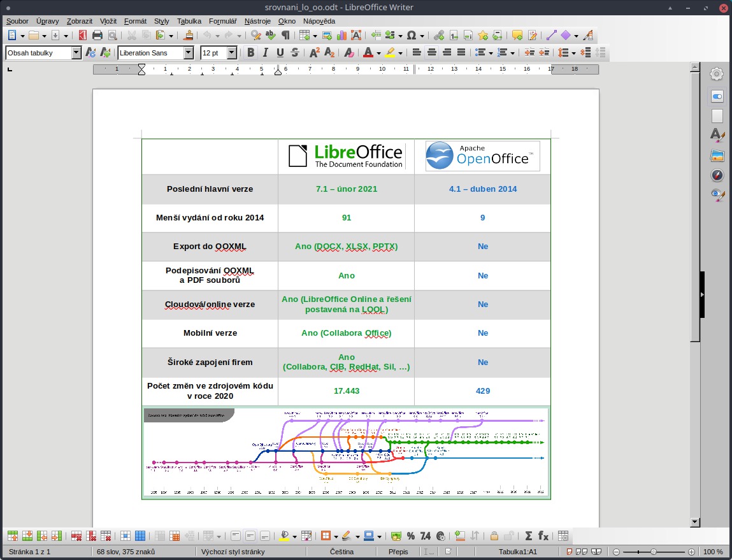Decrease indent icon
The width and height of the screenshot is (732, 560).
coord(544,53)
